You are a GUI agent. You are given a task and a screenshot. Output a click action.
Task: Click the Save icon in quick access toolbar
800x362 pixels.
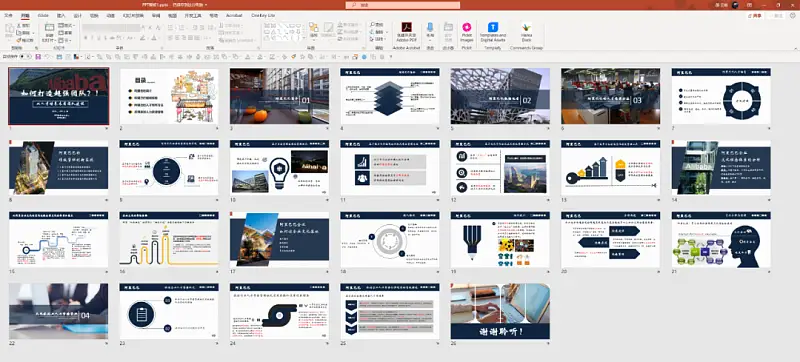(38, 57)
